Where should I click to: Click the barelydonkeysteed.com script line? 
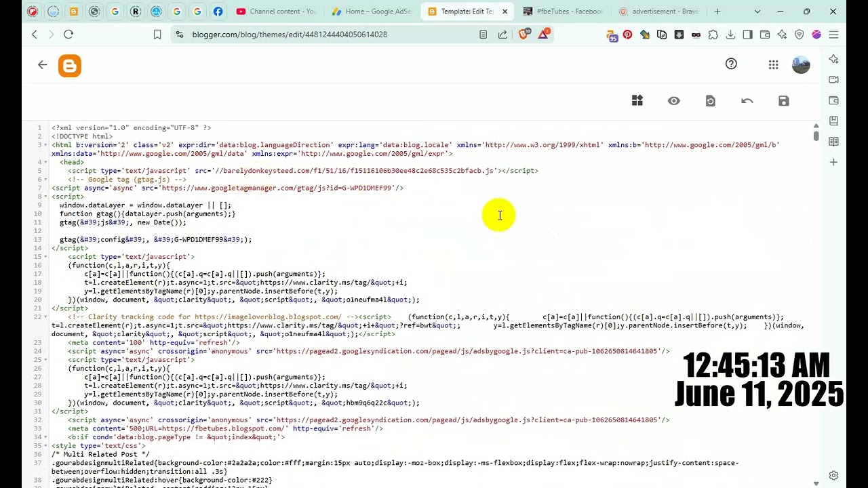pyautogui.click(x=303, y=171)
